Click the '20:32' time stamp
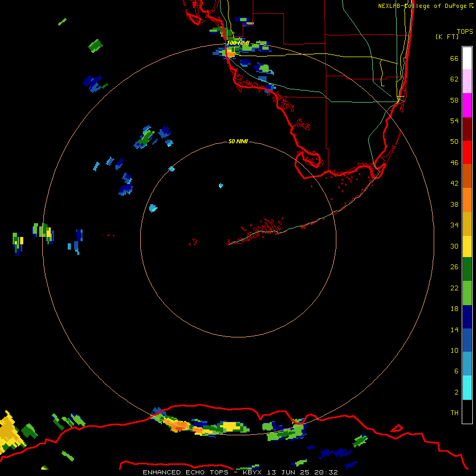The width and height of the screenshot is (476, 476). coord(326,472)
